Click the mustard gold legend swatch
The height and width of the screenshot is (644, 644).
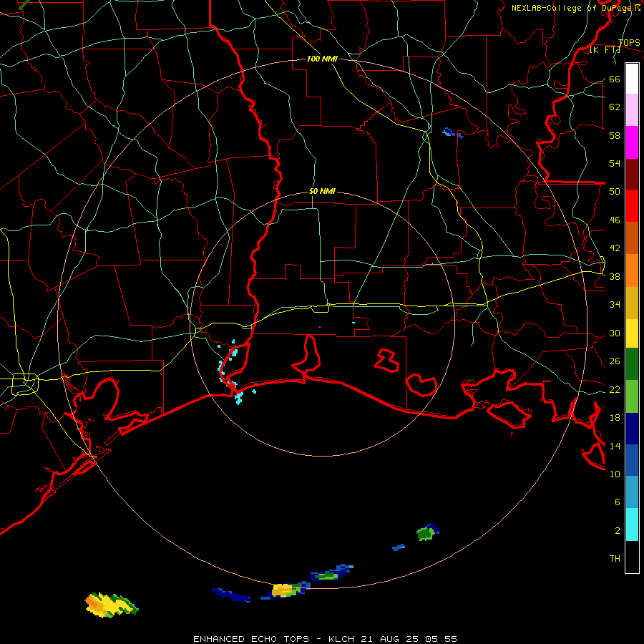pos(632,303)
